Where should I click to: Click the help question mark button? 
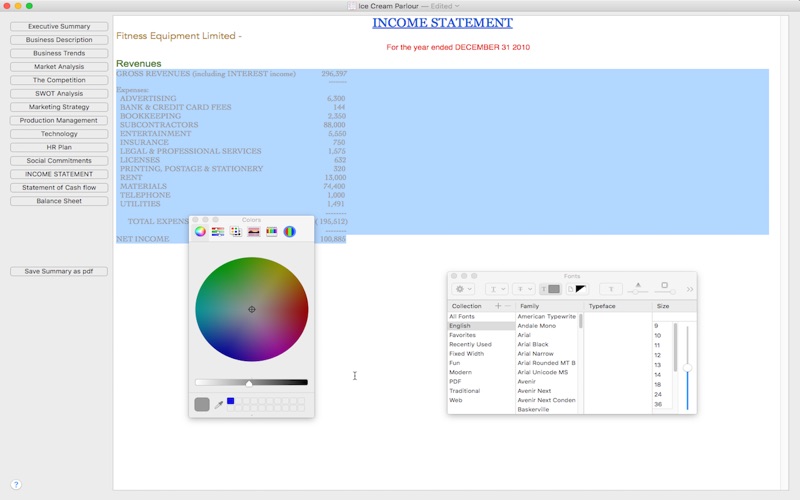click(x=16, y=484)
